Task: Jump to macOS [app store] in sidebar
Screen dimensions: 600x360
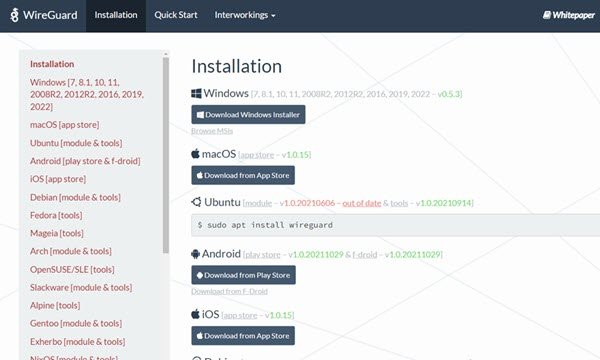Action: [65, 125]
